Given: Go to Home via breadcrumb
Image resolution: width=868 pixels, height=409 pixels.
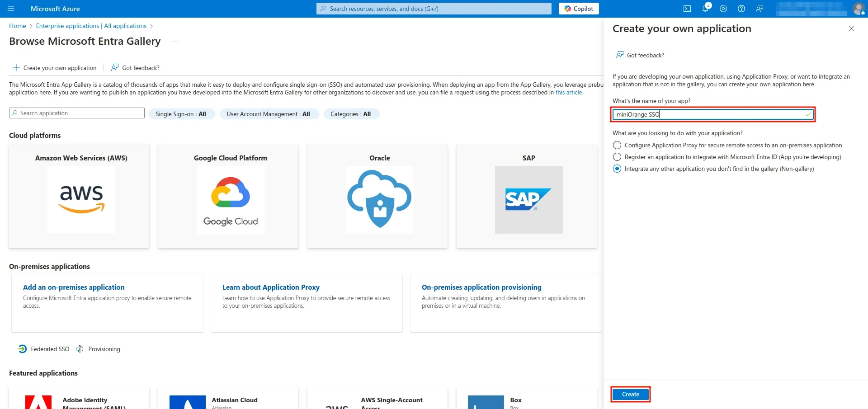Looking at the screenshot, I should point(17,26).
